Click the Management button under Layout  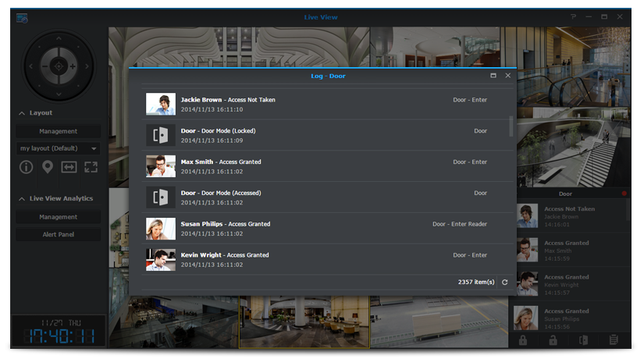click(59, 131)
